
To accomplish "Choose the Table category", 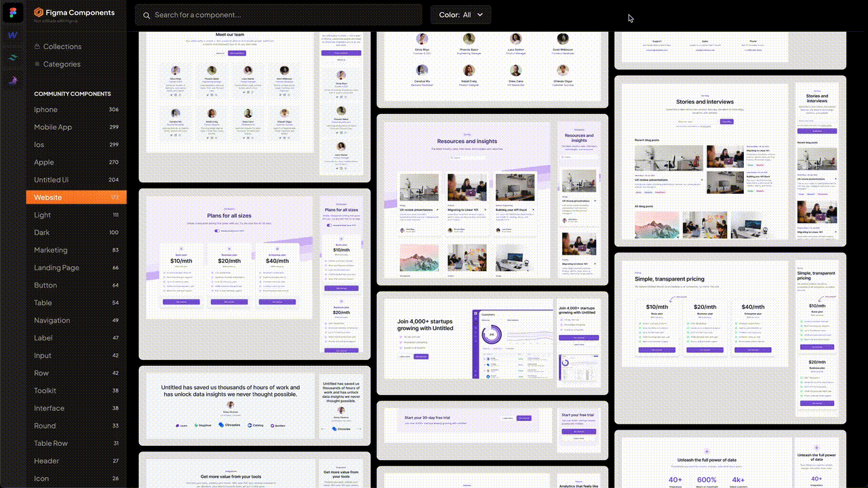I will coord(76,303).
